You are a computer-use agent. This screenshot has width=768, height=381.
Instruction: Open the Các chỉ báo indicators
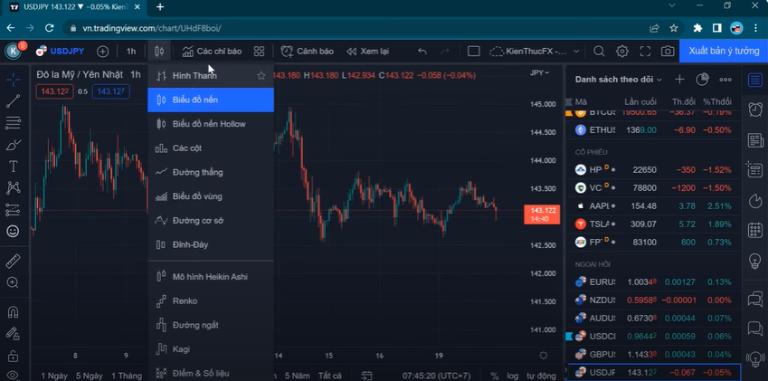coord(212,51)
